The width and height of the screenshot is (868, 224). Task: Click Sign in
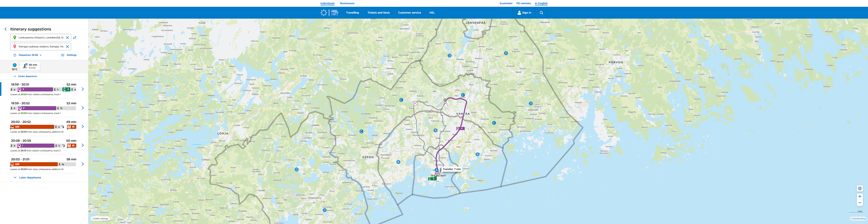524,13
